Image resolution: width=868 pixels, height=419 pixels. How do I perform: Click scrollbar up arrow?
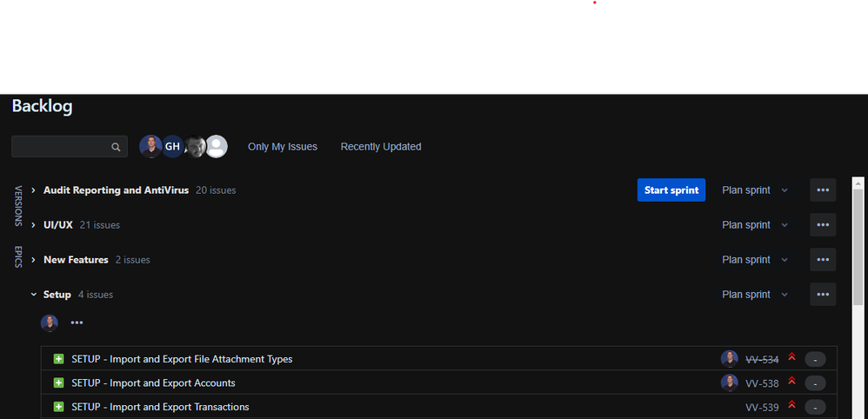point(858,183)
